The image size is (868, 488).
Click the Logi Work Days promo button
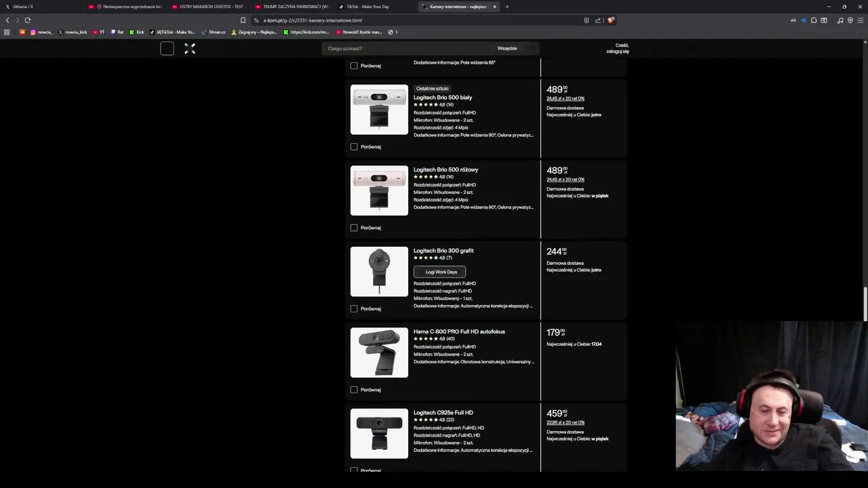tap(439, 272)
